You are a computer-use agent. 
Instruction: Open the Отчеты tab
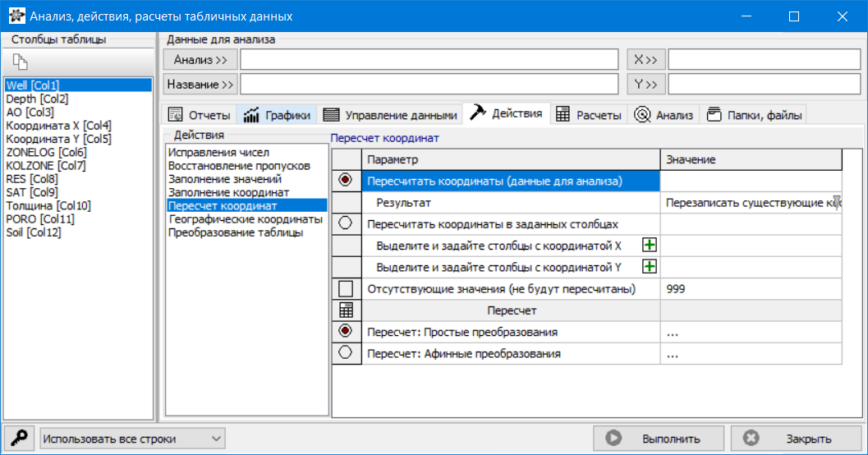point(200,115)
